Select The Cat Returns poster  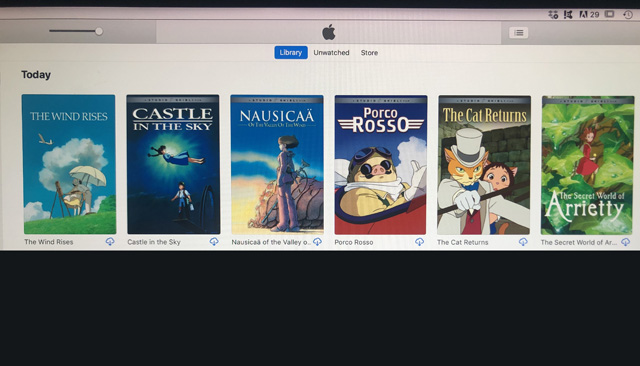point(484,165)
